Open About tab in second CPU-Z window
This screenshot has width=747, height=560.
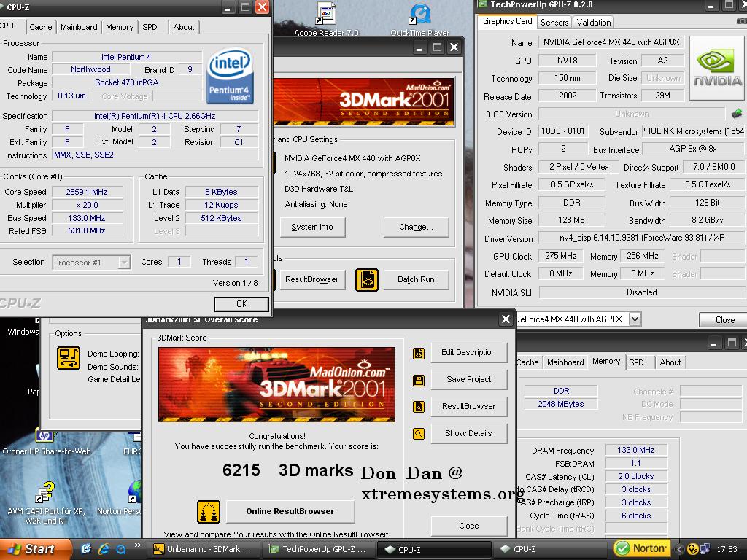670,362
